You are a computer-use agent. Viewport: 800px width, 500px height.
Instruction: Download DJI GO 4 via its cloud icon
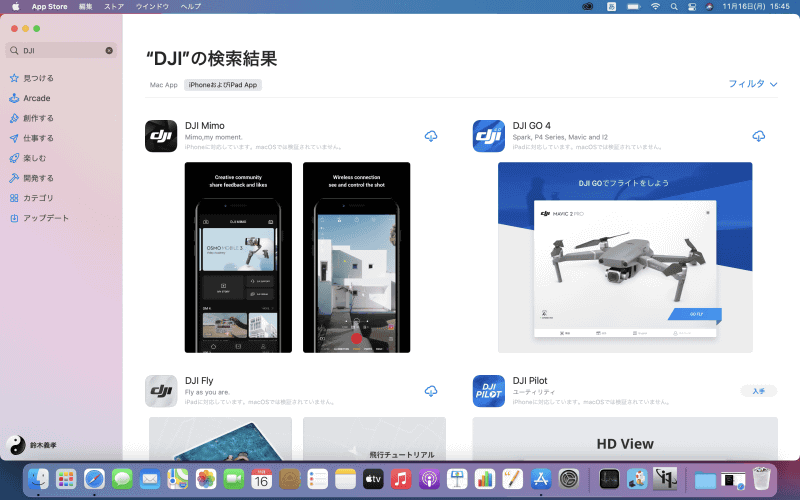click(758, 136)
